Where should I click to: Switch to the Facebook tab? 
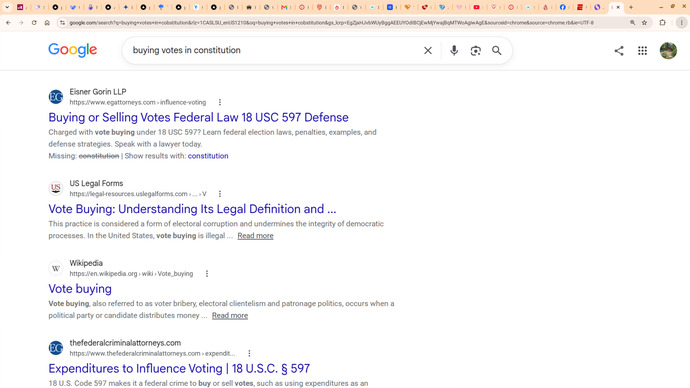(563, 7)
